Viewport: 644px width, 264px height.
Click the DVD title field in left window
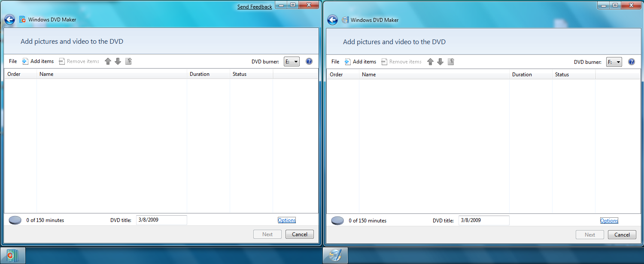coord(162,220)
